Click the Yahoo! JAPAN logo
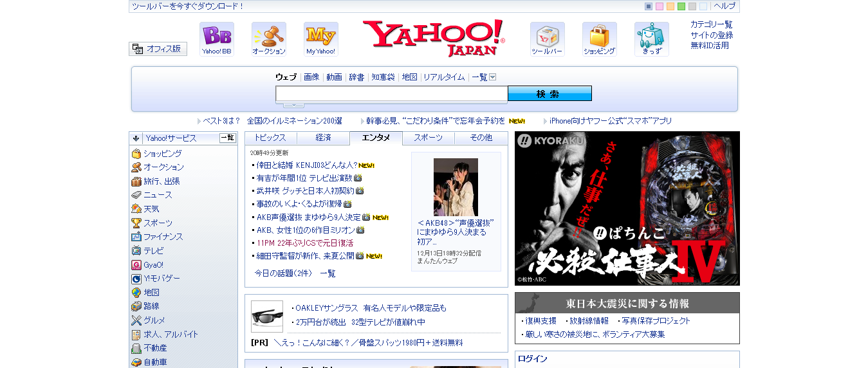This screenshot has width=868, height=368. (x=434, y=38)
